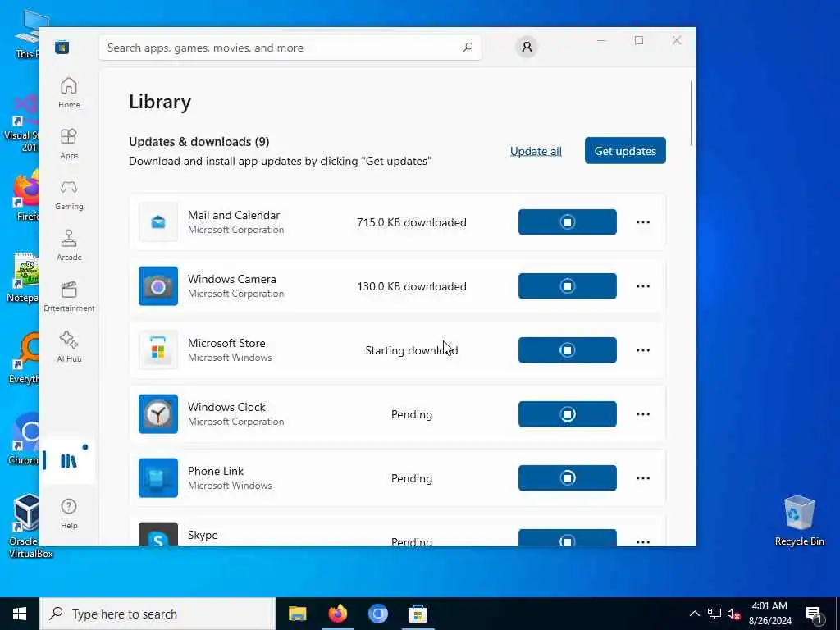Open the Arcade section
Viewport: 840px width, 630px height.
69,245
